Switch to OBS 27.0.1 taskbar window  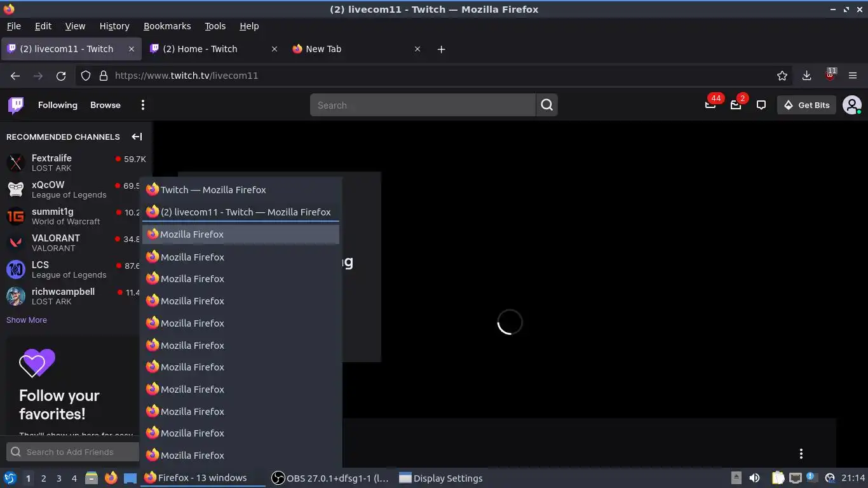click(x=330, y=478)
